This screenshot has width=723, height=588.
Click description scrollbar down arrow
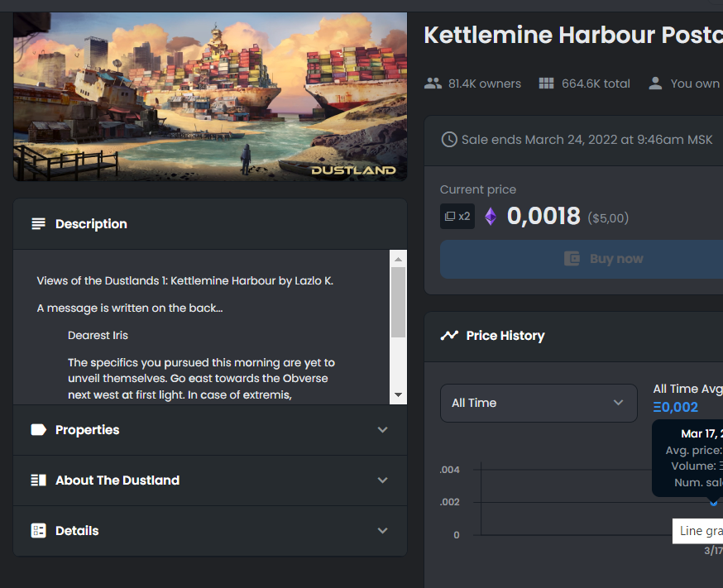399,395
